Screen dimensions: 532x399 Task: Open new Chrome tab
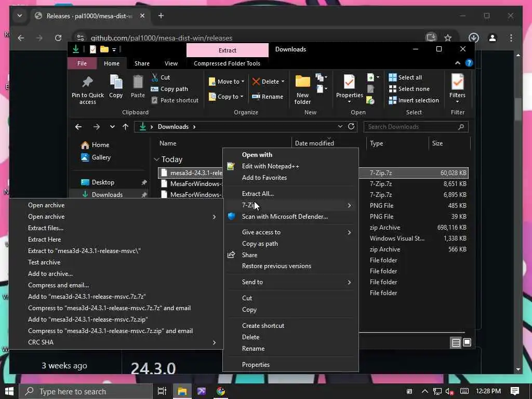[161, 16]
